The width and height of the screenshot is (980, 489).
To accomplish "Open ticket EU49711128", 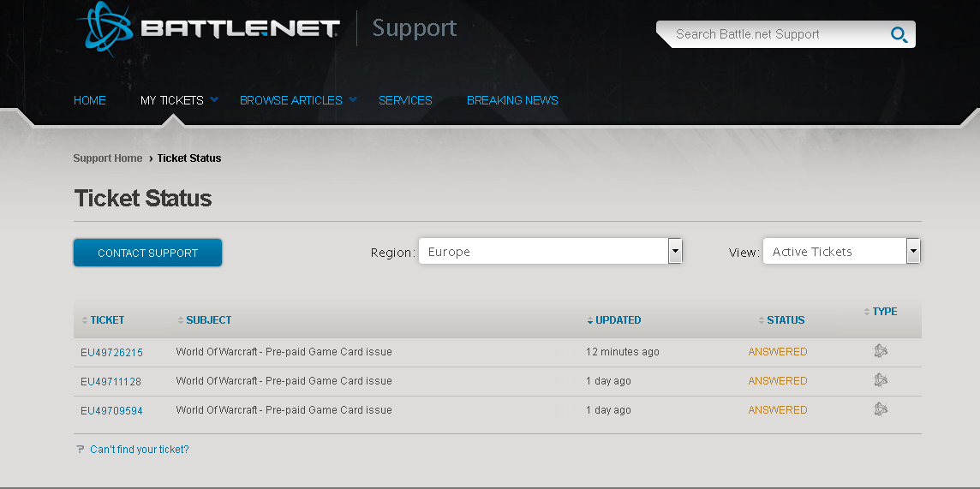I will (111, 382).
